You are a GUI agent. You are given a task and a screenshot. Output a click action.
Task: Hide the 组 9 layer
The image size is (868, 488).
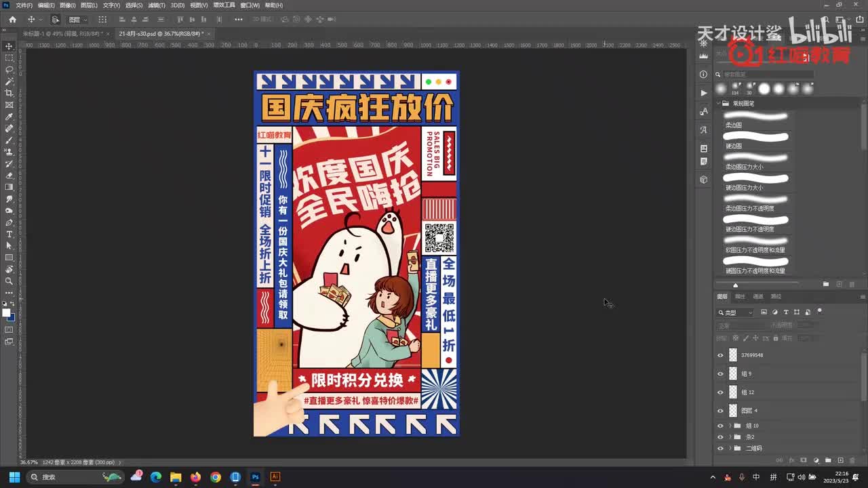coord(720,373)
